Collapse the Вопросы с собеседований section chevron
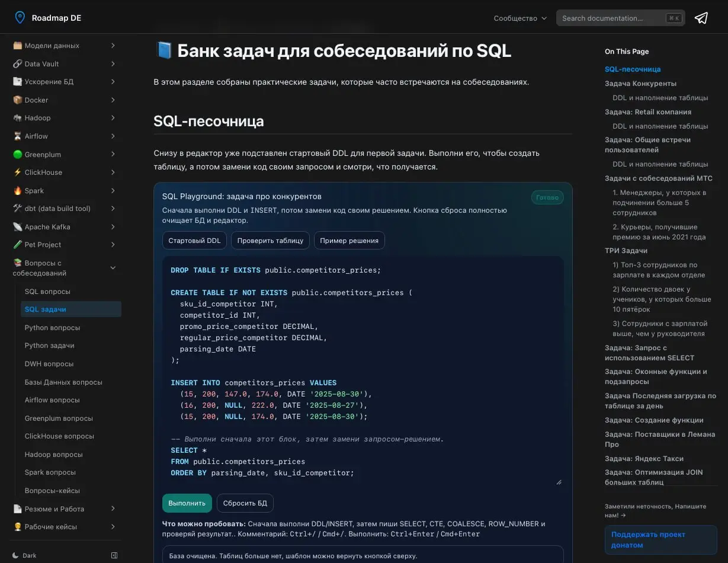This screenshot has height=563, width=728. pyautogui.click(x=113, y=268)
